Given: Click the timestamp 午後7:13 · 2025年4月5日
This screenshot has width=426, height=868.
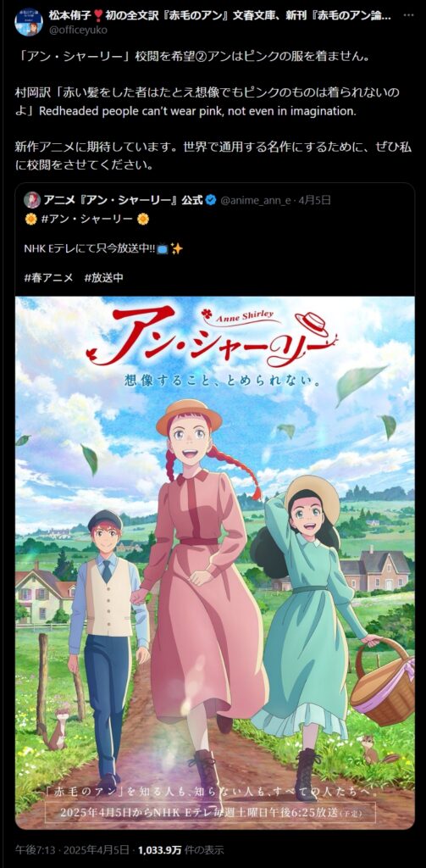Looking at the screenshot, I should [69, 849].
